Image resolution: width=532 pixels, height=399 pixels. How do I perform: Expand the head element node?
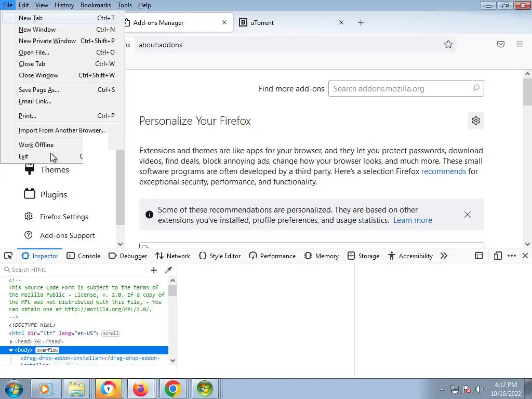click(11, 342)
